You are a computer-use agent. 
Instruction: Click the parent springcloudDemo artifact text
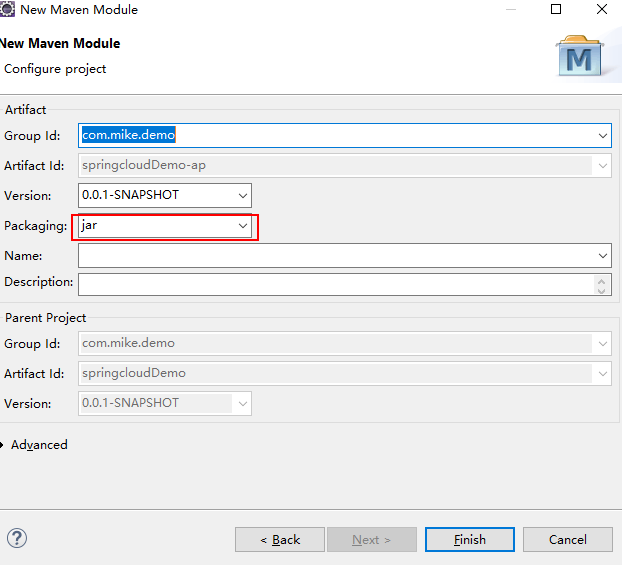[x=134, y=373]
